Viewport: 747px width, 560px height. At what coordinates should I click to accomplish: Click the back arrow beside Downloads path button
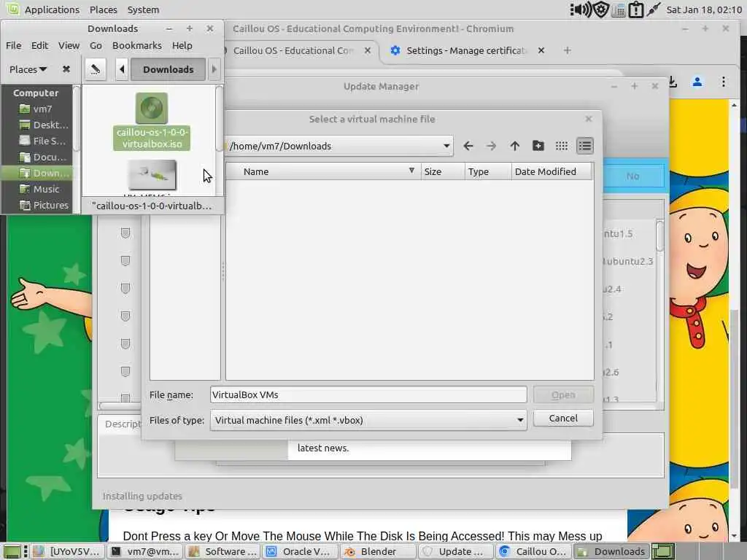click(122, 69)
